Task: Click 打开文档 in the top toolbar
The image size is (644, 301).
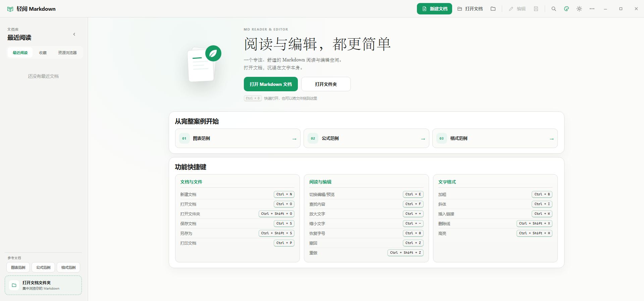Action: [470, 9]
